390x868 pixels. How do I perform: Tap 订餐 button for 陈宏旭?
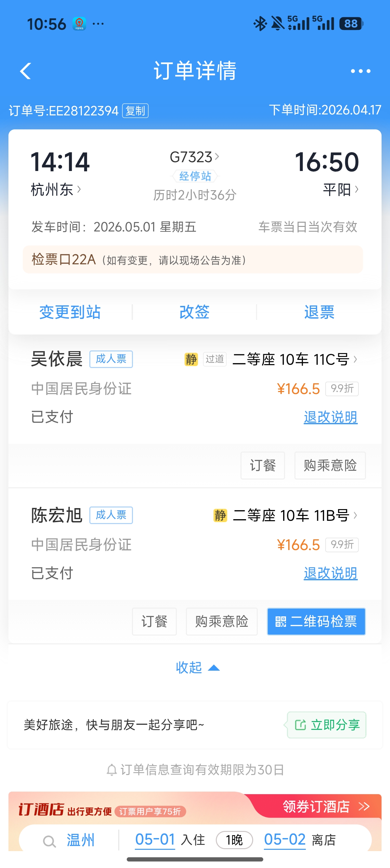[x=154, y=621]
